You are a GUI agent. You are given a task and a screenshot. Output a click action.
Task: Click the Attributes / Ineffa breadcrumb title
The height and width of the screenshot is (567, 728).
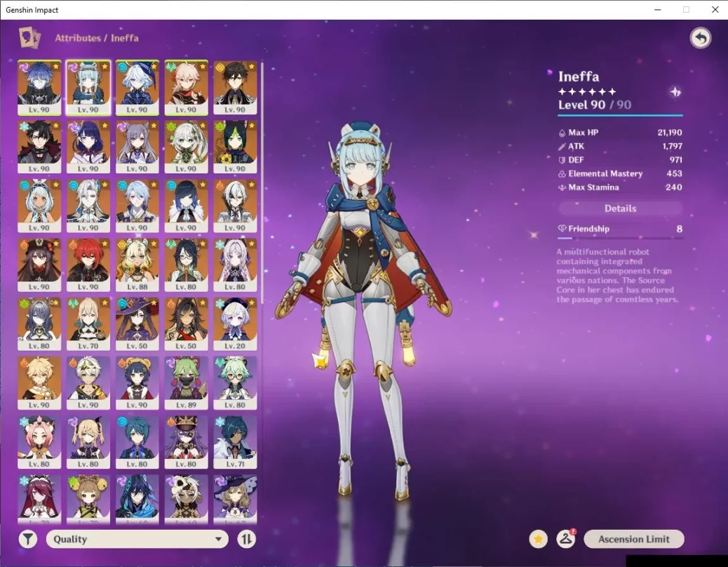pyautogui.click(x=97, y=38)
